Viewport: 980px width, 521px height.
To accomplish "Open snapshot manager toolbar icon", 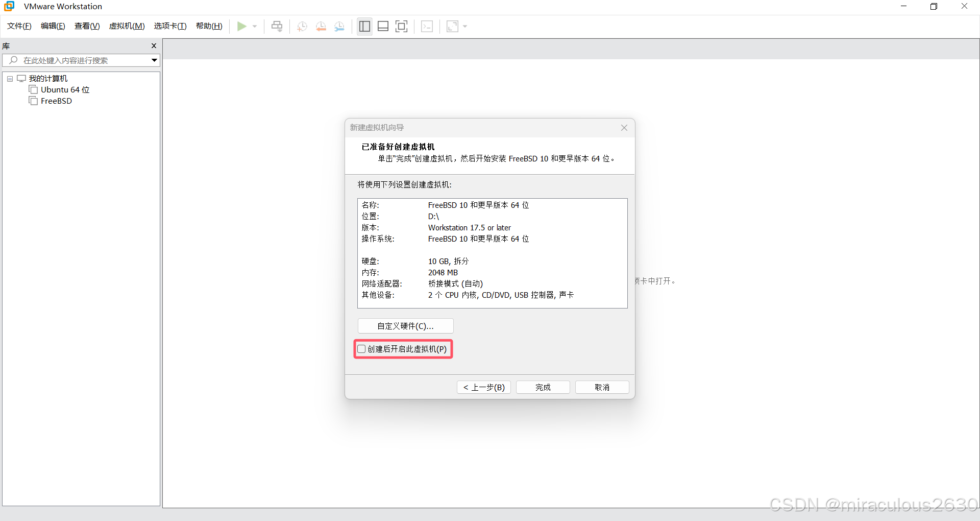I will pos(339,26).
